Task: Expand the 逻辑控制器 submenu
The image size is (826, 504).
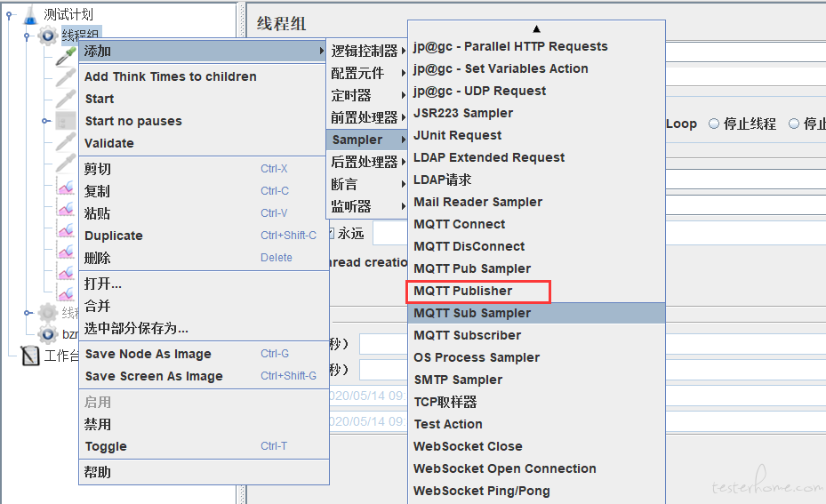Action: click(365, 52)
